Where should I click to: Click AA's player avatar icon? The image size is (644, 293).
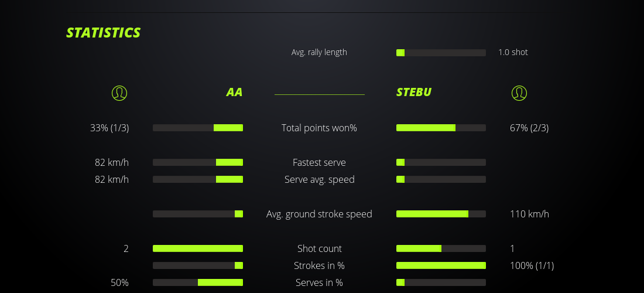(x=119, y=93)
